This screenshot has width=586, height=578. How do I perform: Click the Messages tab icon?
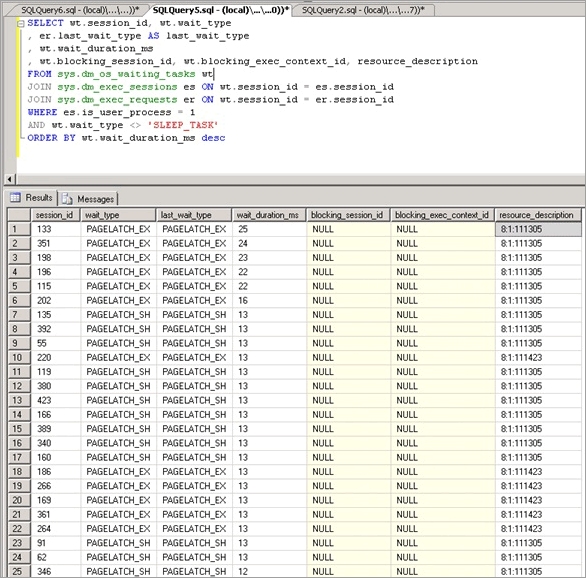pos(67,199)
